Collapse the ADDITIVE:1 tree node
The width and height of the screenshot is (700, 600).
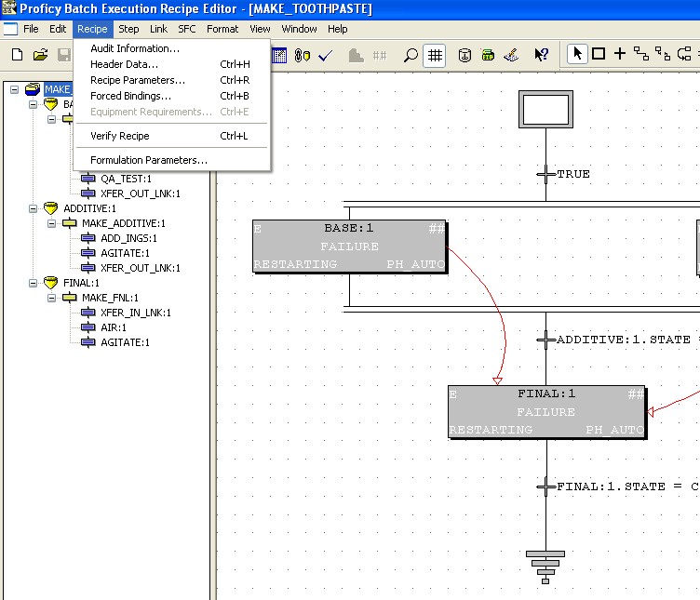[33, 208]
